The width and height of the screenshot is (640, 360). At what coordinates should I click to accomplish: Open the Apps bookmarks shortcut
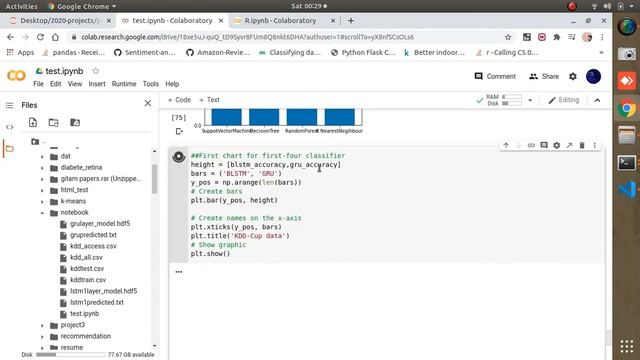pos(20,53)
